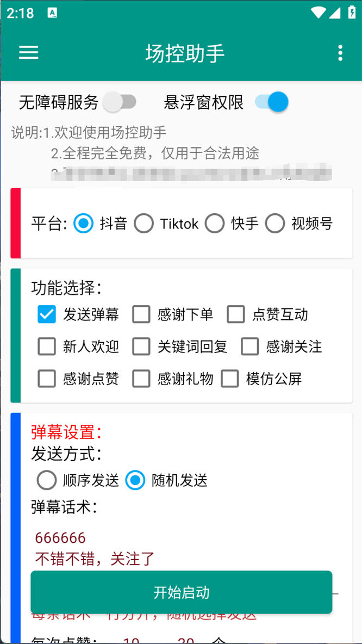Select 顺序发送 sending mode
Viewport: 362px width, 644px height.
coord(47,480)
